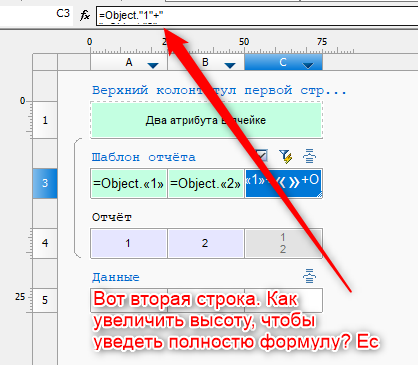This screenshot has width=418, height=365.
Task: Click the Верхний колонтитул первой стр... label
Action: tap(219, 90)
